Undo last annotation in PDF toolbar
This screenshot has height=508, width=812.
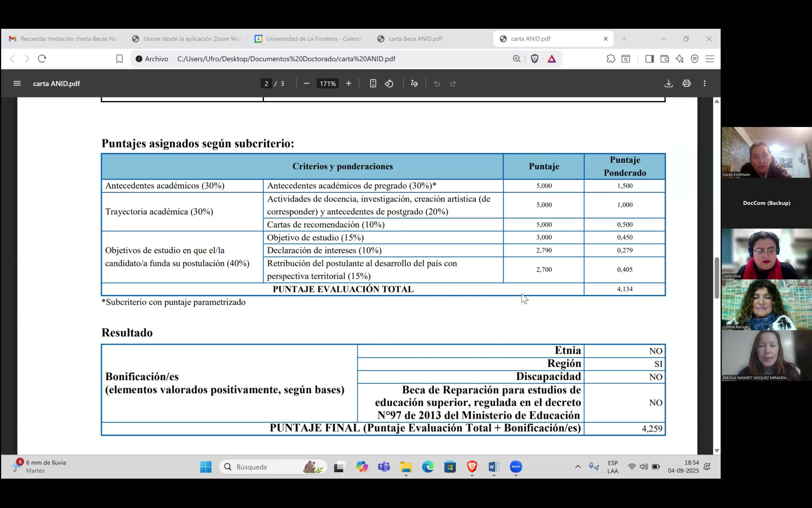click(437, 83)
